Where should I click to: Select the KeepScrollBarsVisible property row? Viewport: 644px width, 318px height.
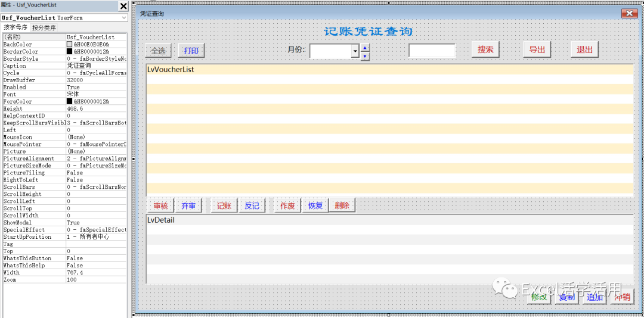point(64,123)
